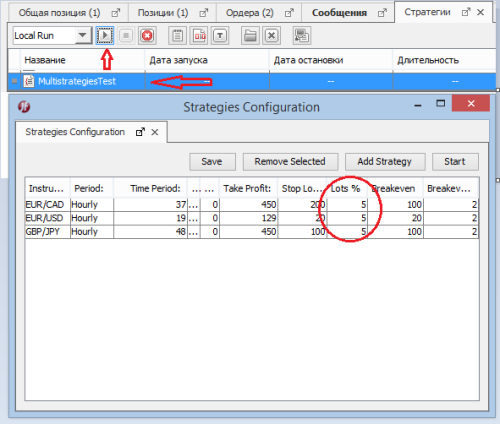Click the notepad edit strategy icon
Screen dimensions: 500x424
177,35
